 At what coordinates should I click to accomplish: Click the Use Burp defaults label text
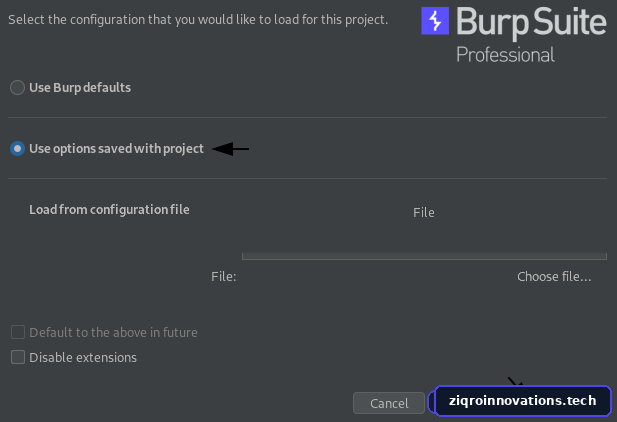tap(80, 87)
